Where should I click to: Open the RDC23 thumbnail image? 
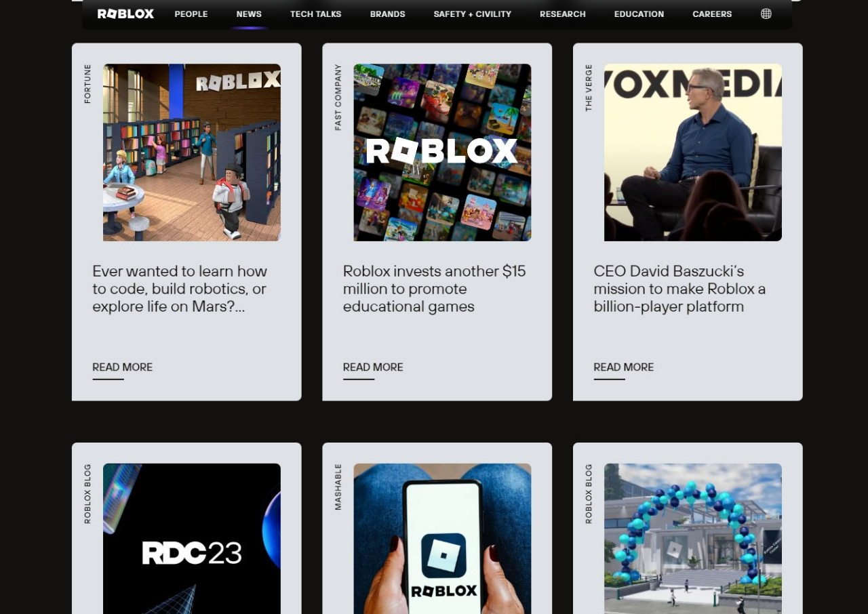[192, 539]
